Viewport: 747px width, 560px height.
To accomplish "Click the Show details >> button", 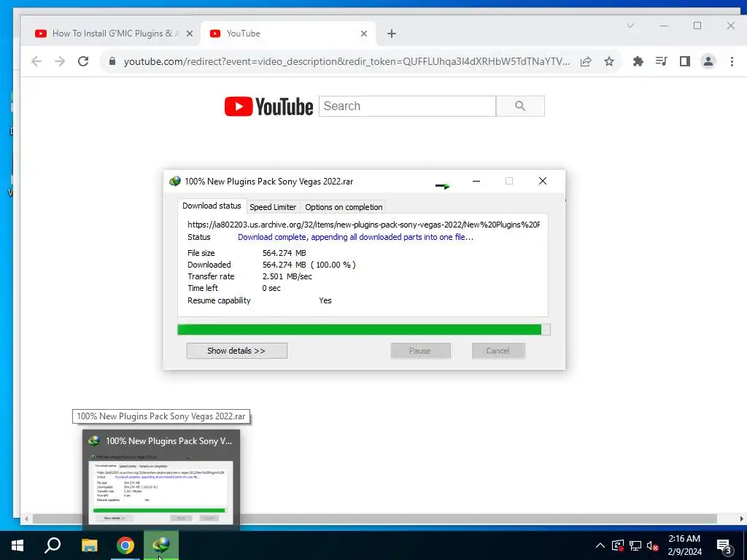I will pyautogui.click(x=237, y=351).
